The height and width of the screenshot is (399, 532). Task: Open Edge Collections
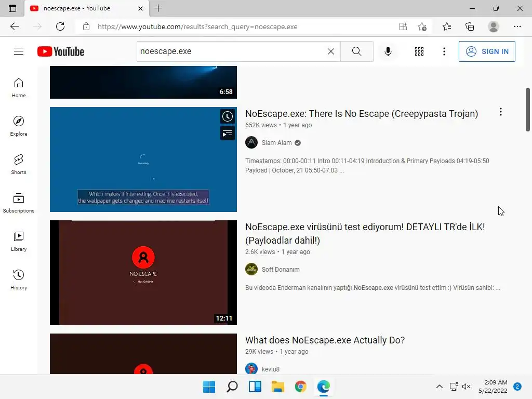pyautogui.click(x=470, y=26)
